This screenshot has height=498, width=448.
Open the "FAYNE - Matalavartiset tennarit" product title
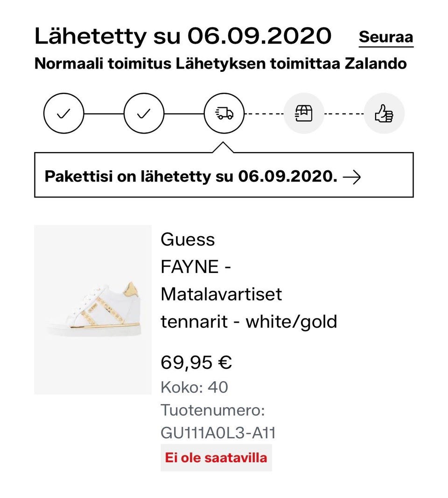click(248, 294)
